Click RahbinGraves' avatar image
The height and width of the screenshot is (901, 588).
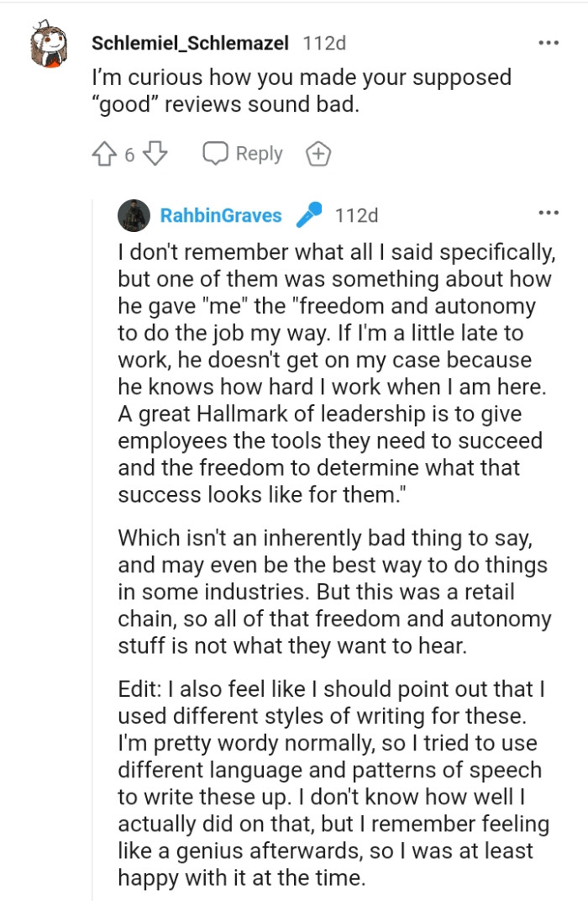(x=134, y=216)
